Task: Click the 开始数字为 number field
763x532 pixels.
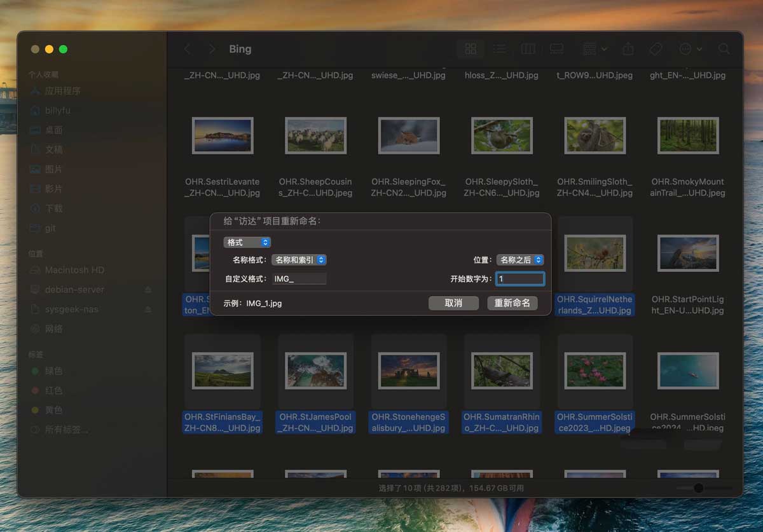Action: click(x=520, y=278)
